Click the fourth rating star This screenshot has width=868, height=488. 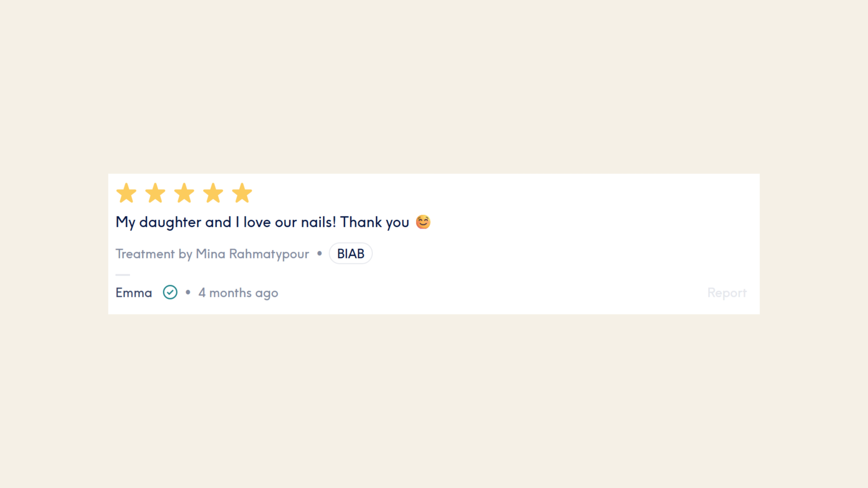coord(213,193)
